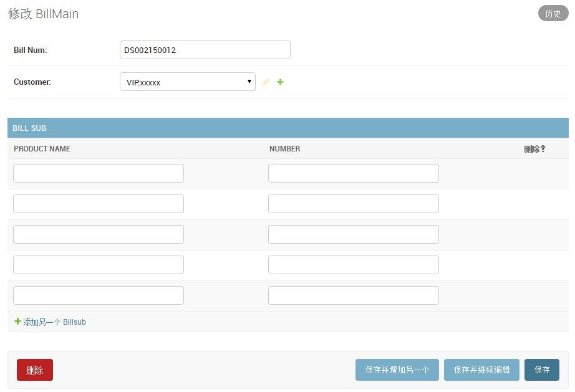Image resolution: width=575 pixels, height=392 pixels.
Task: Focus the Bill Num input field
Action: (x=205, y=50)
